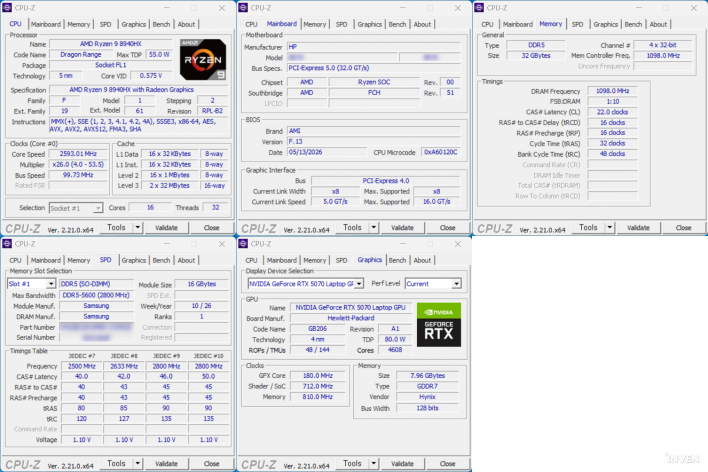Click the Bus Specs PCI-Express 5.0 field
The width and height of the screenshot is (708, 472).
point(374,68)
